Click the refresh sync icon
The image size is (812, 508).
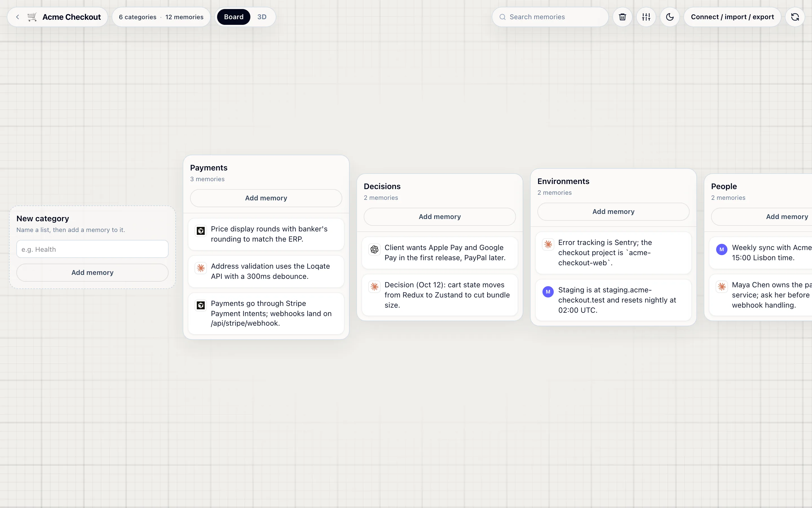[795, 17]
